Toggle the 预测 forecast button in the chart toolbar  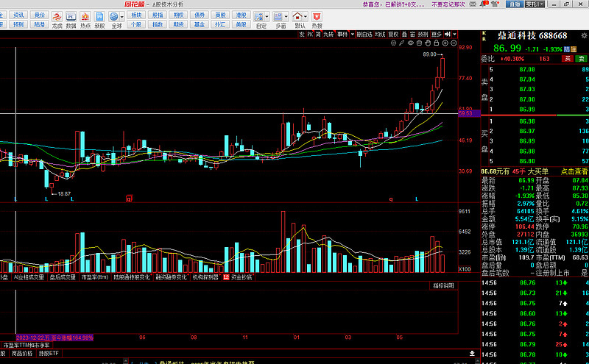[x=423, y=34]
